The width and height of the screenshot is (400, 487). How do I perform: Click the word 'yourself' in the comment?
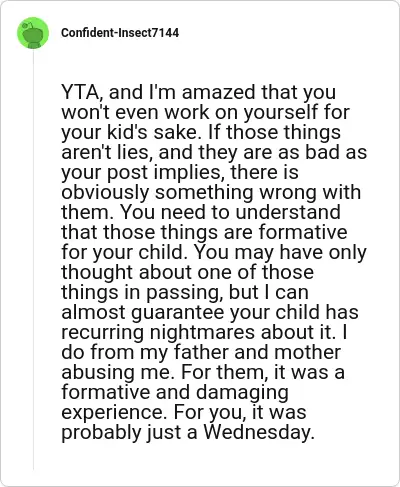pos(281,112)
